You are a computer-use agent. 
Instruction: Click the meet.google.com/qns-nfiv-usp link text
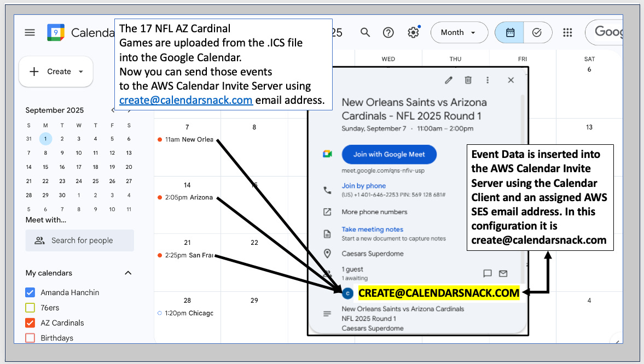[383, 171]
